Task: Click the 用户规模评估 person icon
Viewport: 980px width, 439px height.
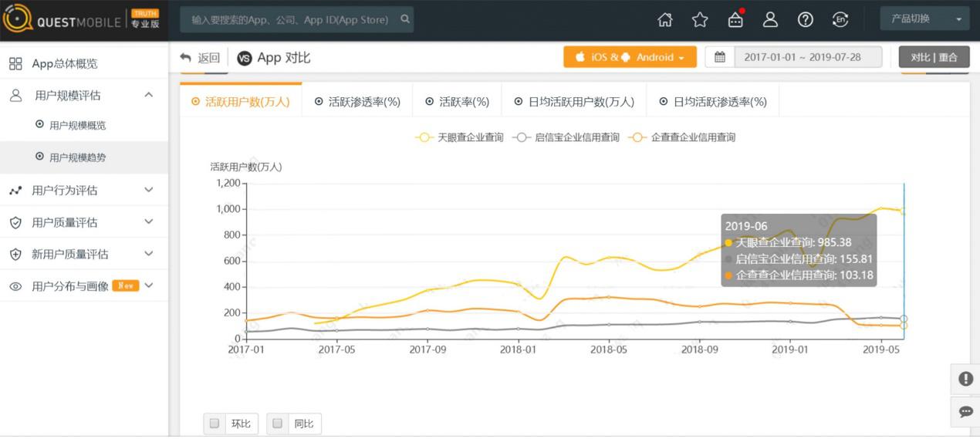Action: [x=15, y=95]
